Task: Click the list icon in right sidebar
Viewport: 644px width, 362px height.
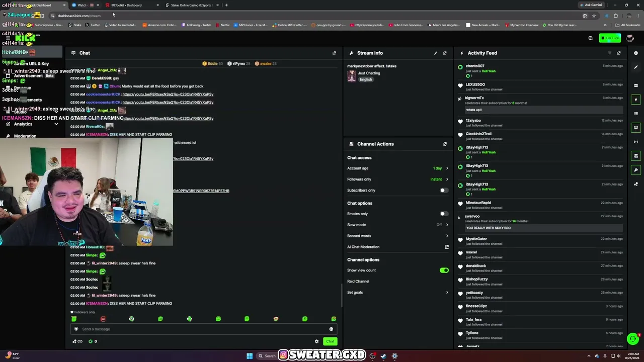Action: 636,114
